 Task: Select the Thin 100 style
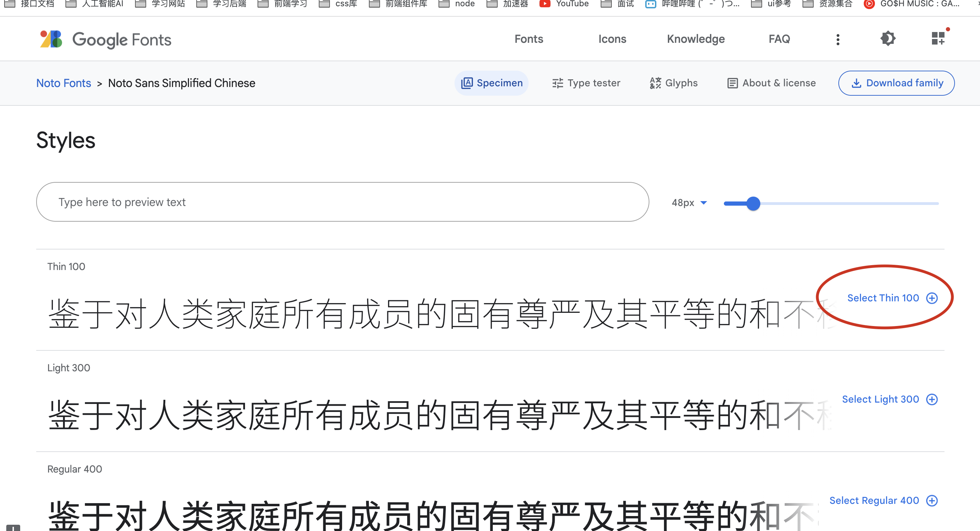(883, 298)
